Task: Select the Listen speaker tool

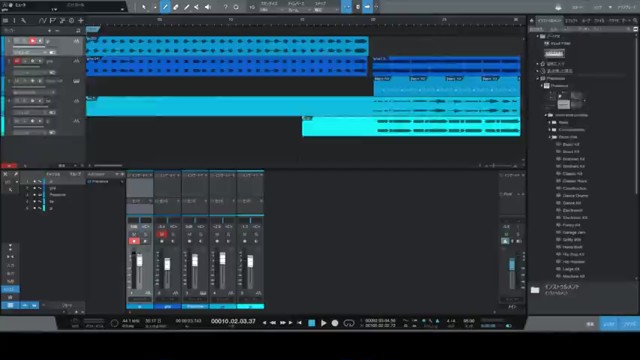Action: tap(208, 7)
